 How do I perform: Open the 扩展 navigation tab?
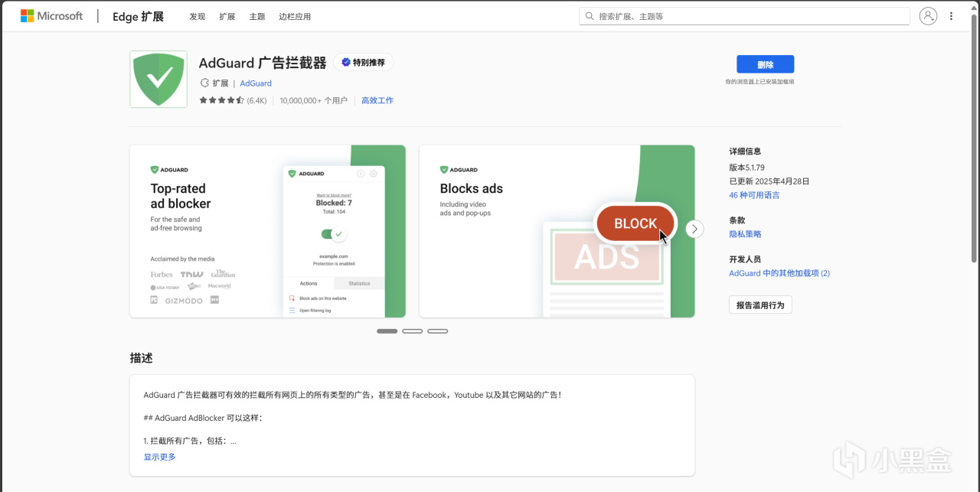point(227,16)
